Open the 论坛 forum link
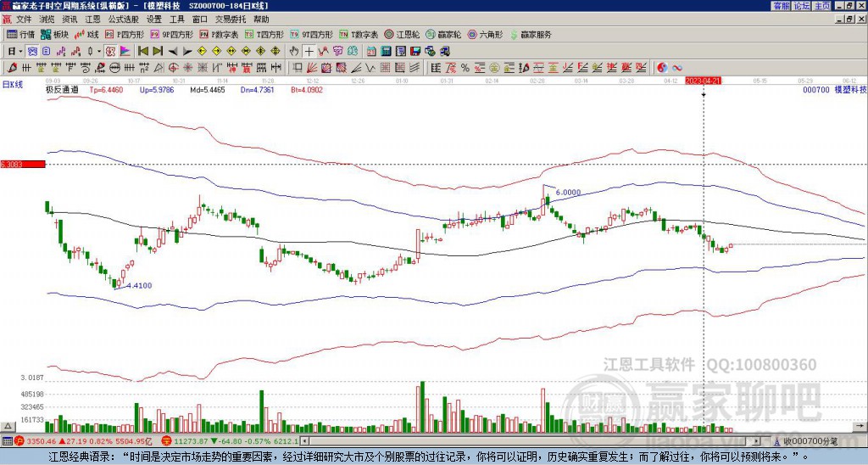 tap(801, 6)
